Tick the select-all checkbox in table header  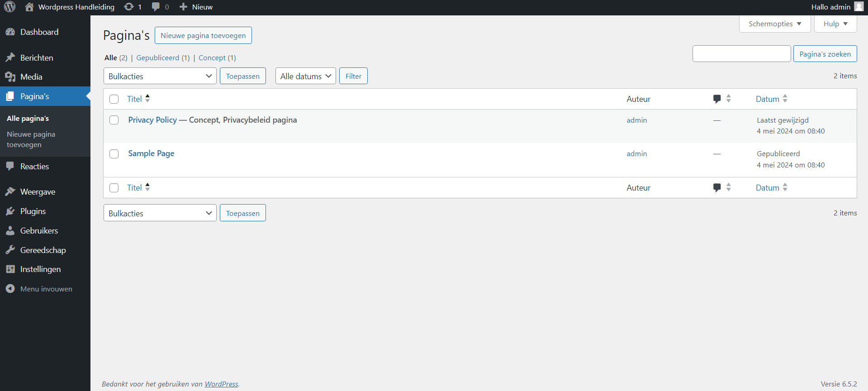pyautogui.click(x=114, y=99)
